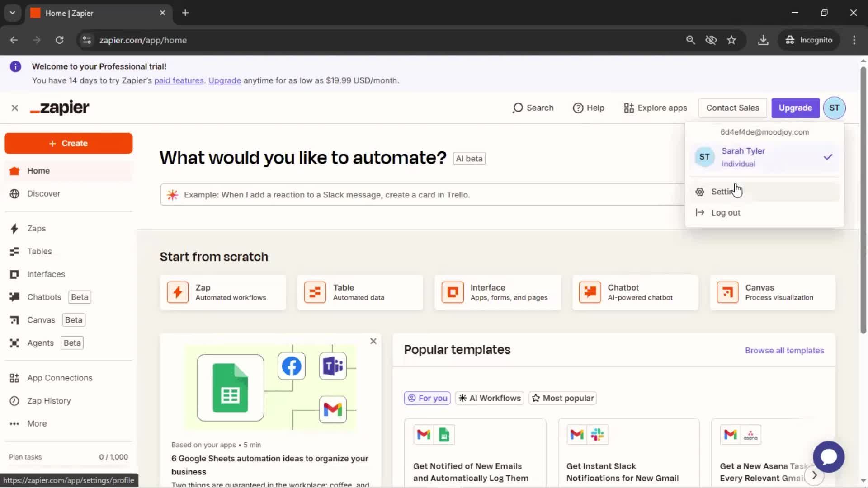Choose Log out from account menu
Screen dimensions: 868x488
click(764, 213)
